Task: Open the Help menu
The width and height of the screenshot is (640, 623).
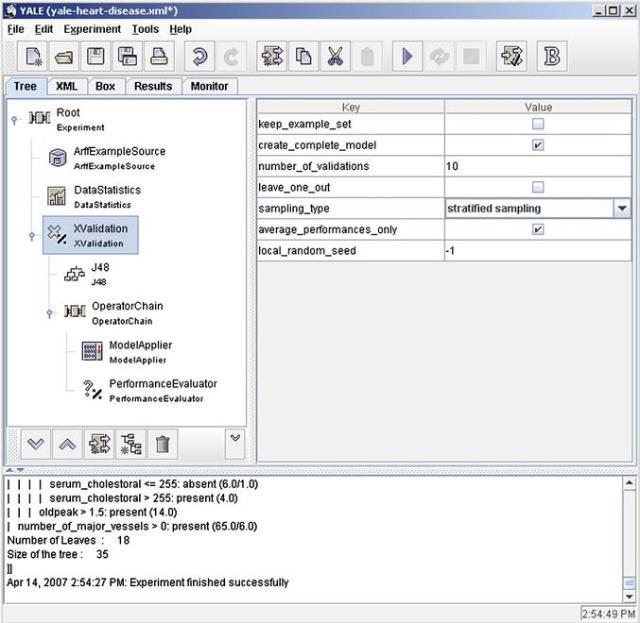Action: coord(180,29)
